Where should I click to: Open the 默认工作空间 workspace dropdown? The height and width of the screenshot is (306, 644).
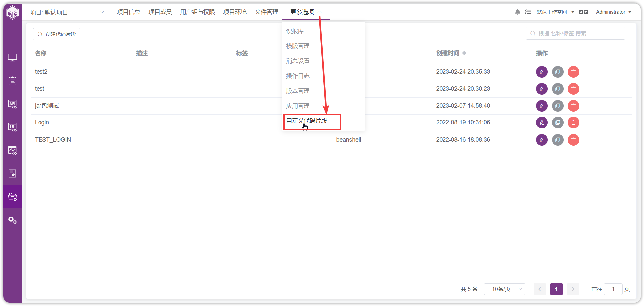pos(555,12)
